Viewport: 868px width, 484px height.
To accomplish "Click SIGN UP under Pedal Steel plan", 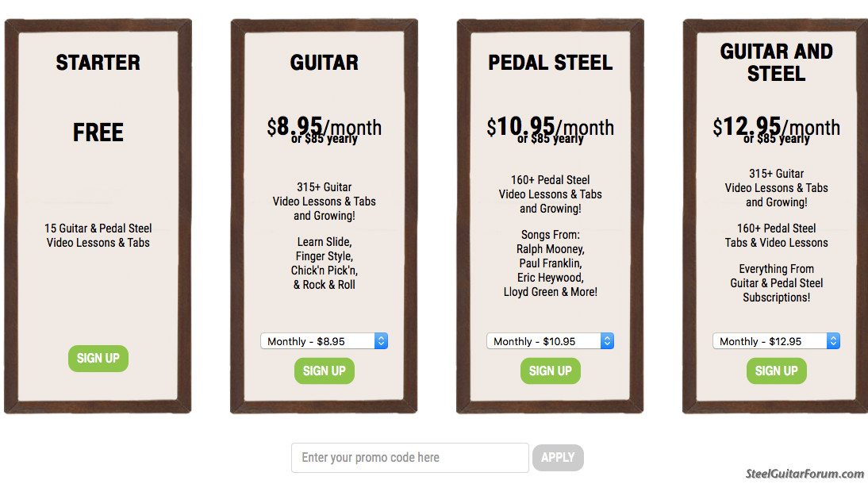I will pyautogui.click(x=551, y=371).
